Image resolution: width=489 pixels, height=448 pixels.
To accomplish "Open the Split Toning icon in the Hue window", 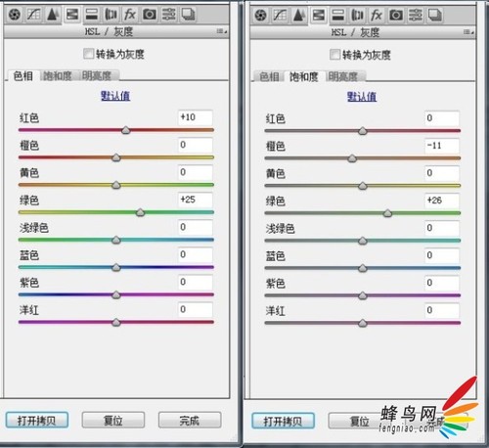I will coord(92,15).
